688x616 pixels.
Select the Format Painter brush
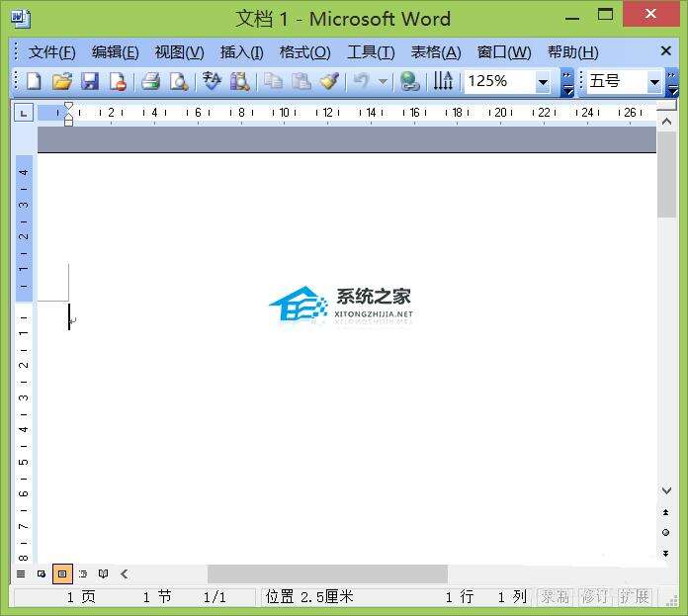pyautogui.click(x=329, y=81)
